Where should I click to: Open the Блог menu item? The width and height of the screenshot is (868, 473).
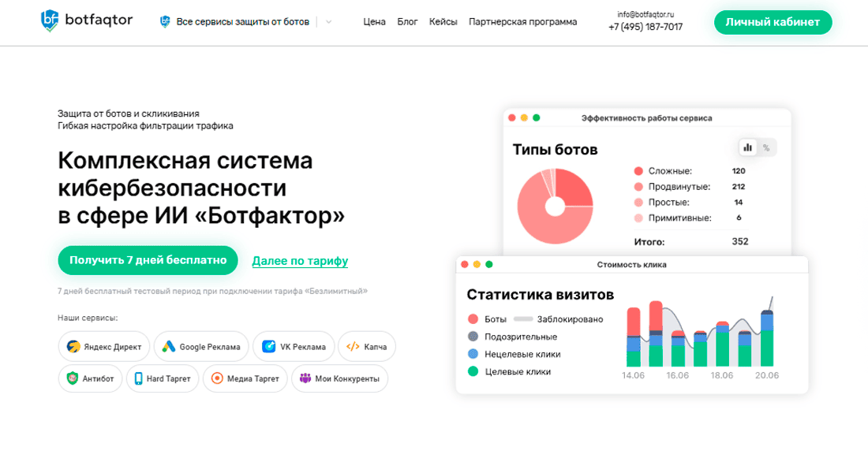click(407, 22)
